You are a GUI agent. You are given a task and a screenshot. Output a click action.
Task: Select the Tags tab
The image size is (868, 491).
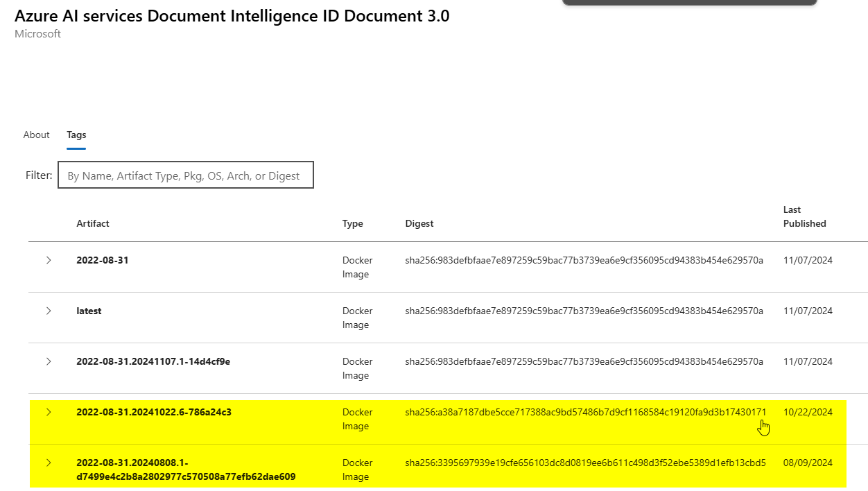(x=76, y=135)
